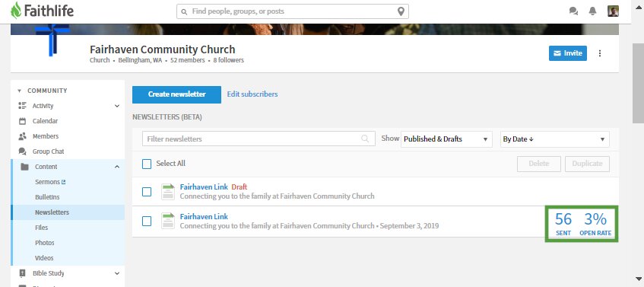
Task: Open the user profile avatar
Action: pos(613,11)
